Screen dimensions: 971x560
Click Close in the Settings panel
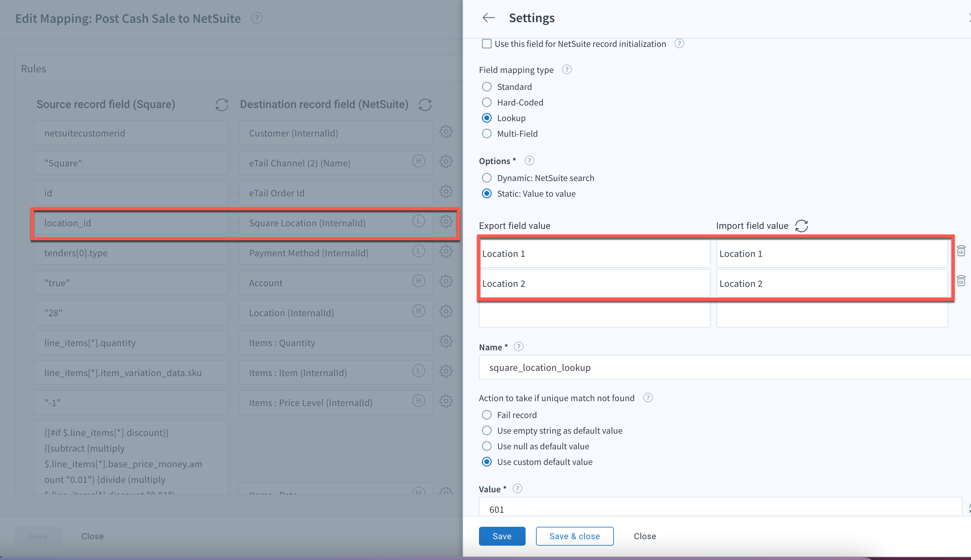645,536
